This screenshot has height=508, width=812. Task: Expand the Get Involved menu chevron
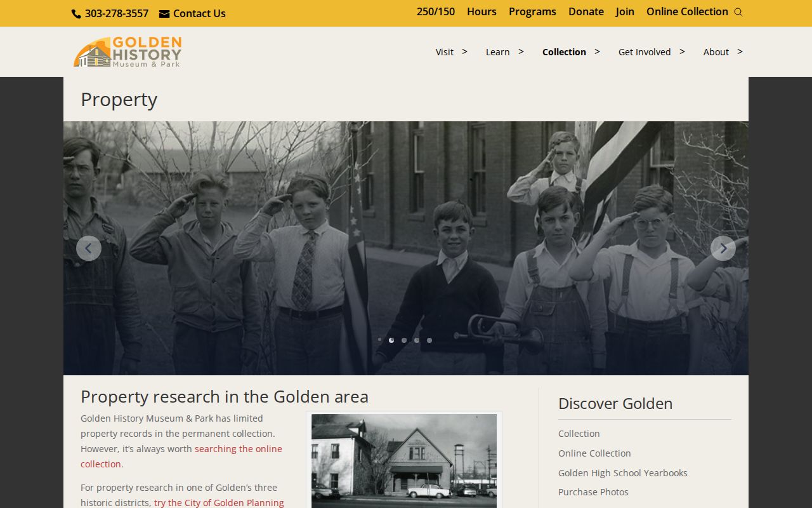coord(682,51)
